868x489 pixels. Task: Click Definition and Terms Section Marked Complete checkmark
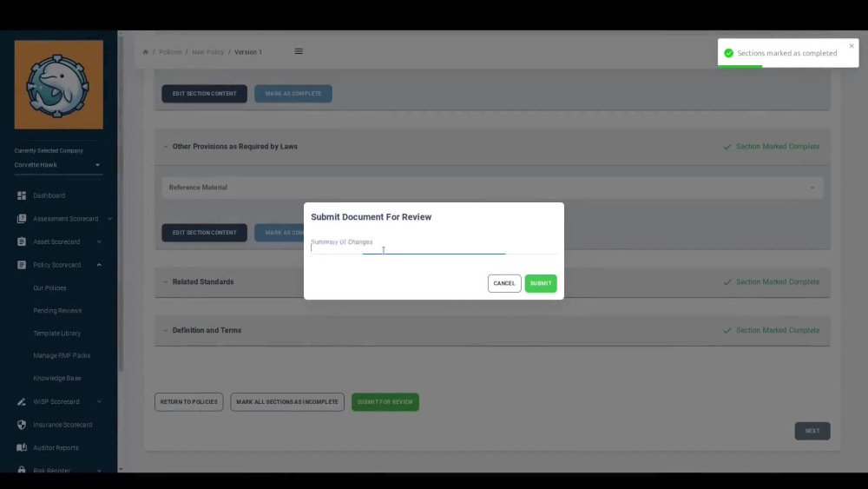click(727, 331)
